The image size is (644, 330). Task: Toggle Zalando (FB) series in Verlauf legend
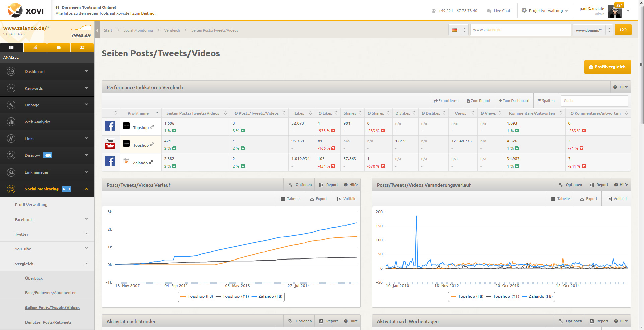(x=267, y=296)
